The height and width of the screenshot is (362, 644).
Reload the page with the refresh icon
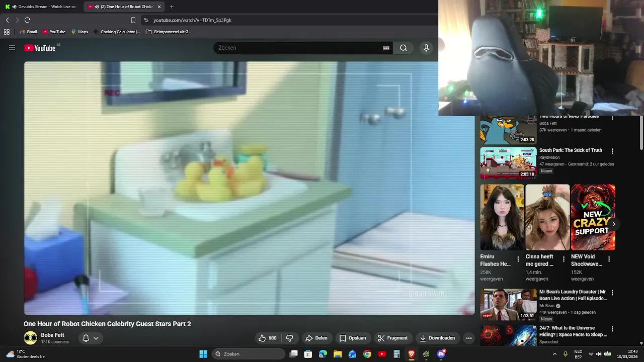coord(27,20)
